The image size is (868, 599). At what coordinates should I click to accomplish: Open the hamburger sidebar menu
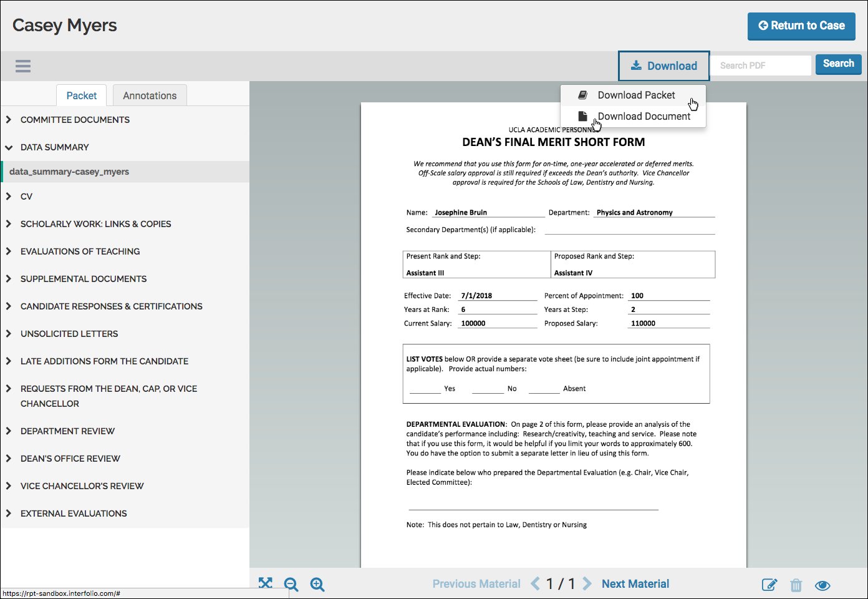(x=23, y=66)
